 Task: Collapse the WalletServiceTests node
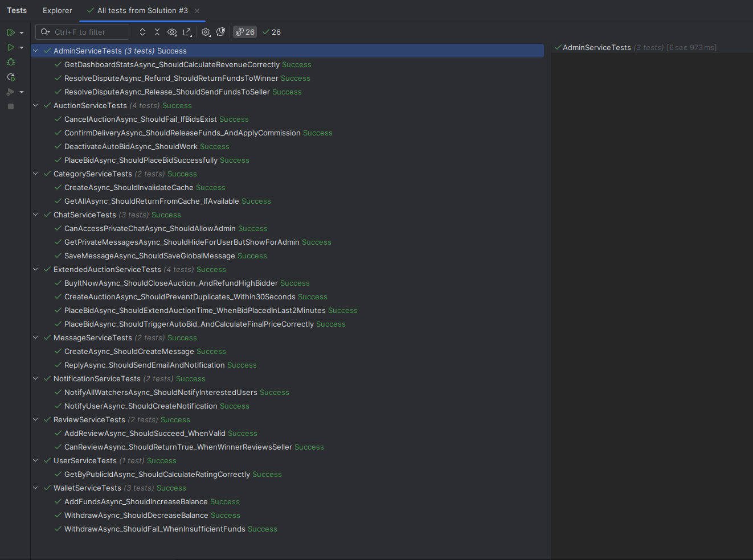coord(35,488)
